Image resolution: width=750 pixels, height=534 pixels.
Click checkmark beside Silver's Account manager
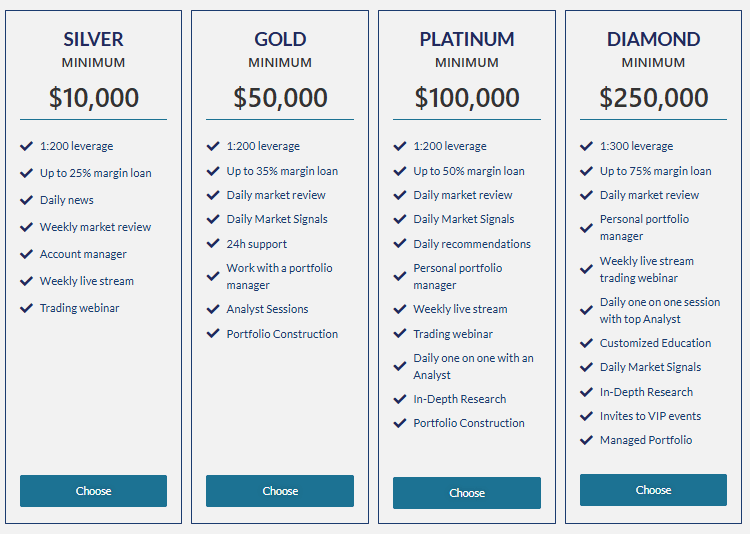(27, 254)
